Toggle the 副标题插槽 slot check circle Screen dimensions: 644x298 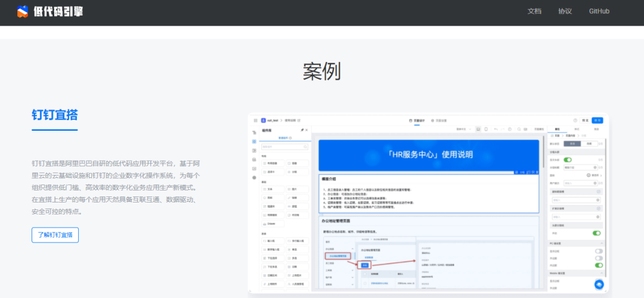(599, 192)
